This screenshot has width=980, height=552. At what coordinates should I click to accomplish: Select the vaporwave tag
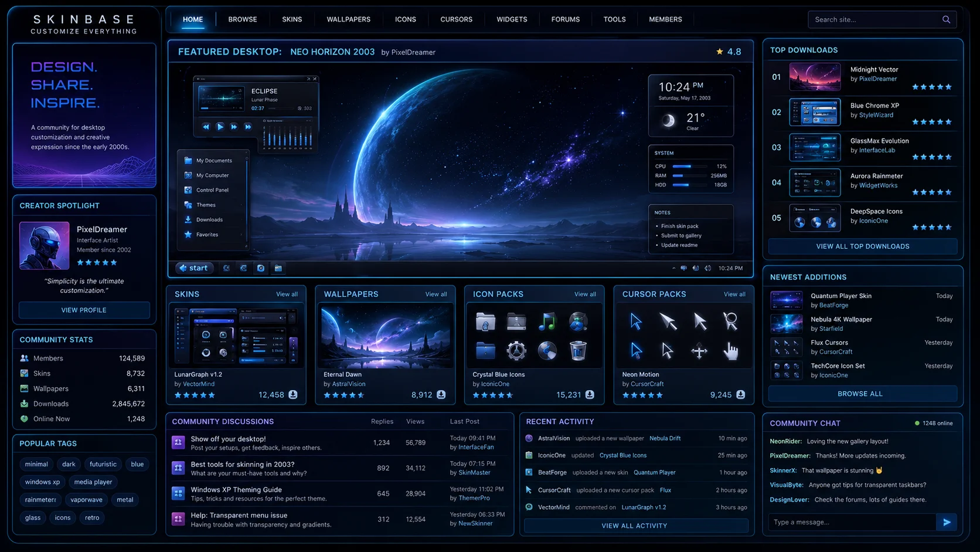(x=86, y=500)
